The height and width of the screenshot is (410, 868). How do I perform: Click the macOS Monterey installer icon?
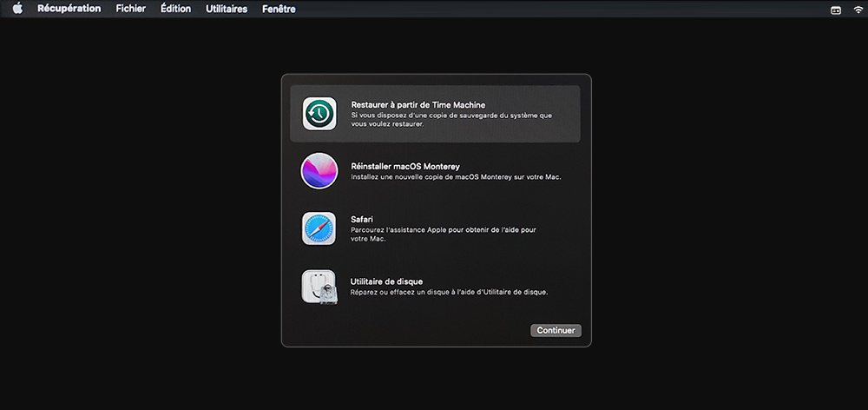[319, 171]
